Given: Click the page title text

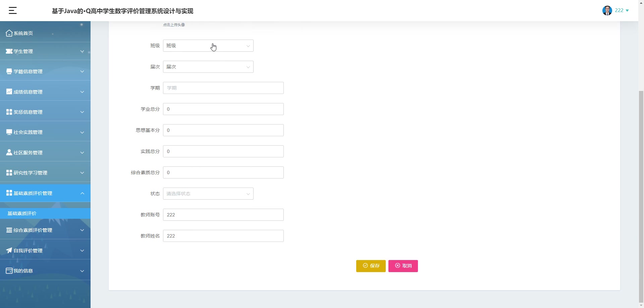Looking at the screenshot, I should tap(122, 11).
